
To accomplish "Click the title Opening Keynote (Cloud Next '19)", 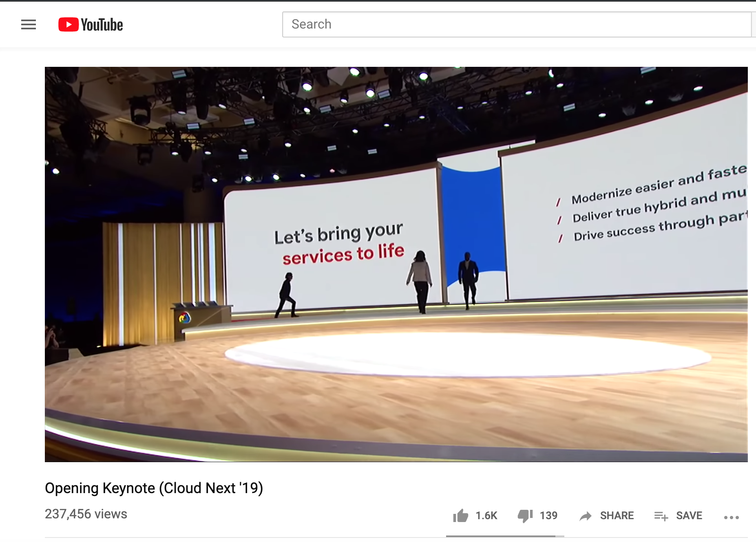I will pyautogui.click(x=154, y=488).
